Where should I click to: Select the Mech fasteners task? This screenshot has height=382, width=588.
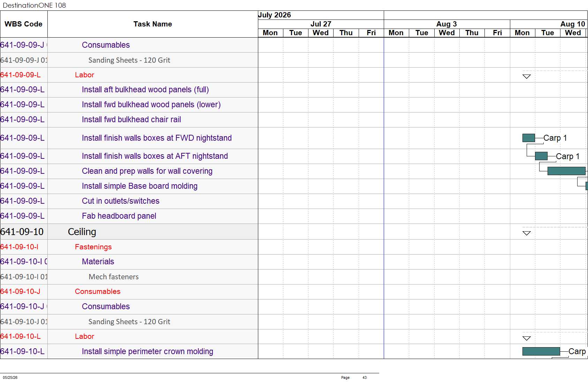[x=114, y=277]
